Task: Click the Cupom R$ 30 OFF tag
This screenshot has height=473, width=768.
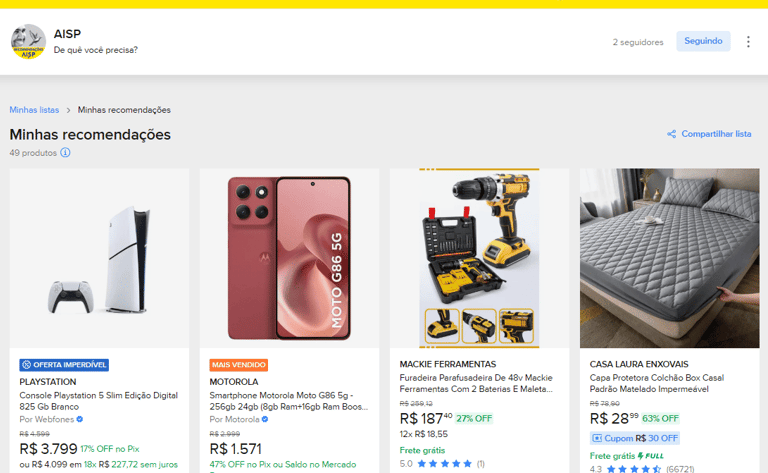Action: coord(635,438)
